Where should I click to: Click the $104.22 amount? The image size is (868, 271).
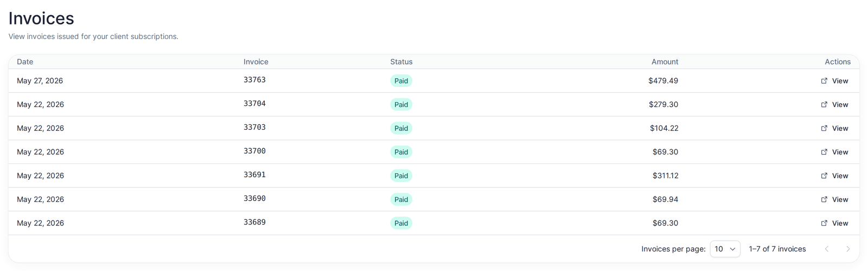[x=664, y=128]
